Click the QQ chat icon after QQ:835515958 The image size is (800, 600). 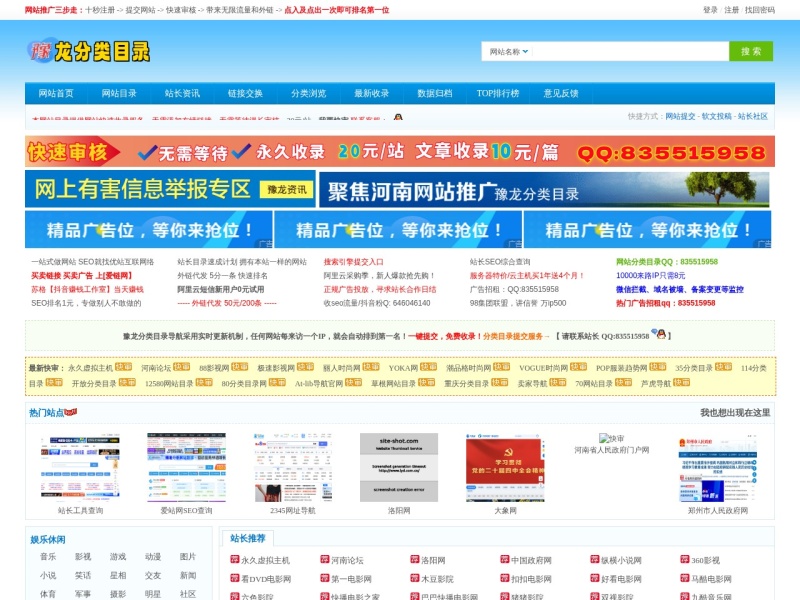660,334
